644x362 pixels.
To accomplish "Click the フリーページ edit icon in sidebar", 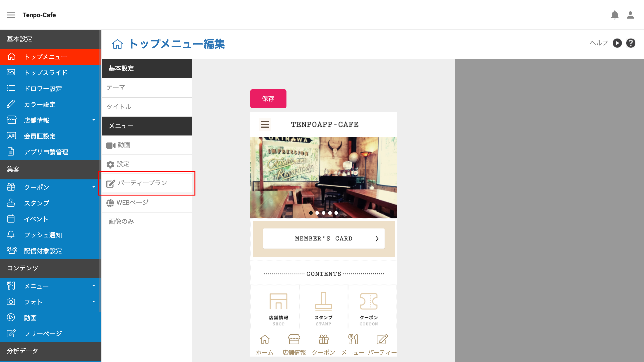I will point(11,333).
